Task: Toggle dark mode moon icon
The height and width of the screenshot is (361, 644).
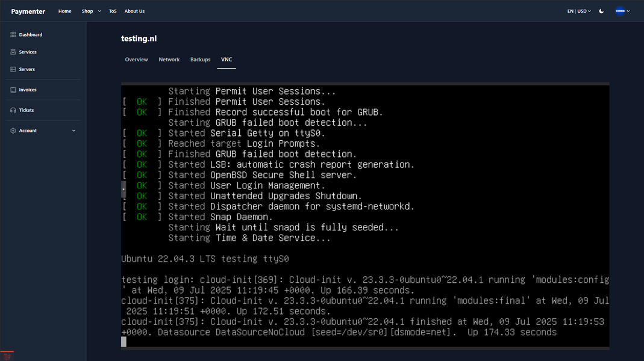Action: [x=601, y=11]
